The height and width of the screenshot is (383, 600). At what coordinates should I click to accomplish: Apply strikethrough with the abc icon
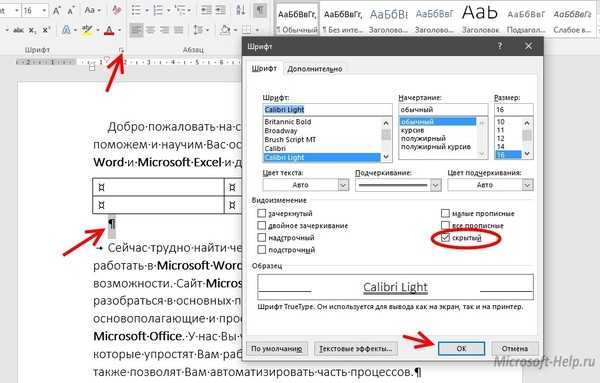tap(18, 30)
